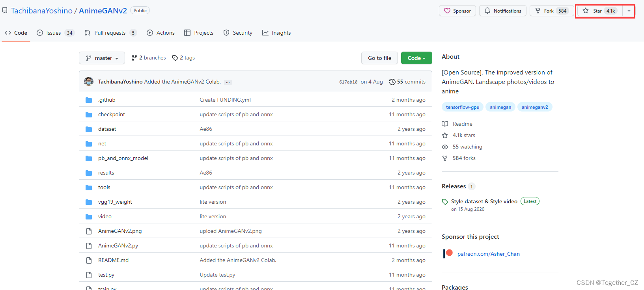Click the test.py file icon
This screenshot has width=644, height=290.
coord(89,275)
